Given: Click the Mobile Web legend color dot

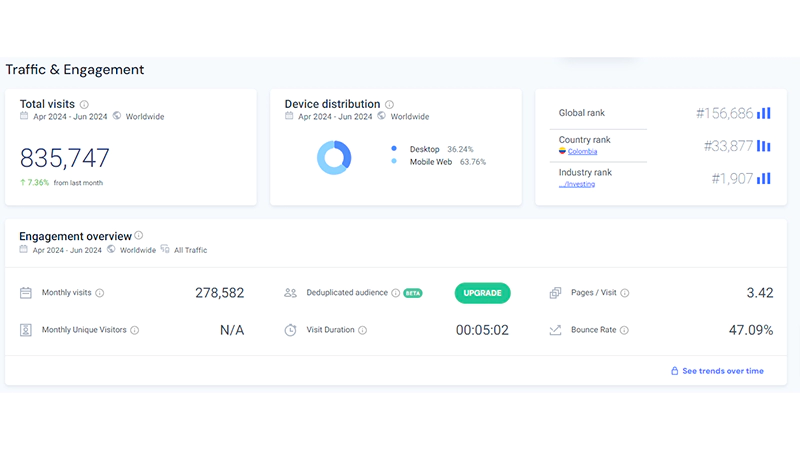Looking at the screenshot, I should [x=394, y=161].
